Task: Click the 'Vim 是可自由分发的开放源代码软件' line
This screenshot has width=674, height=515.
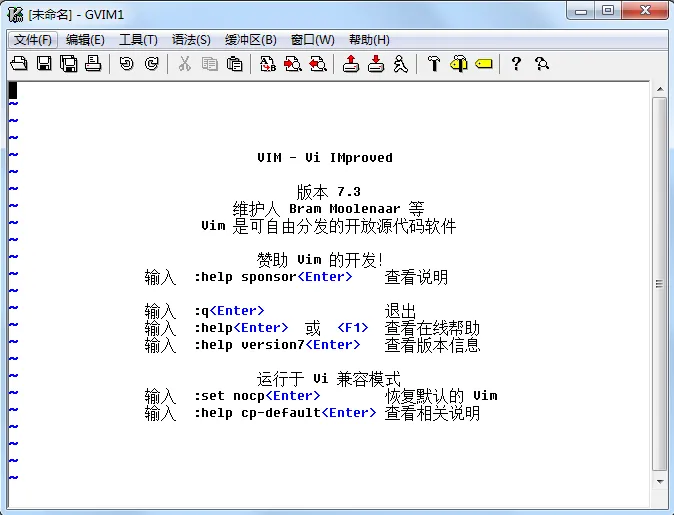Action: pos(328,226)
